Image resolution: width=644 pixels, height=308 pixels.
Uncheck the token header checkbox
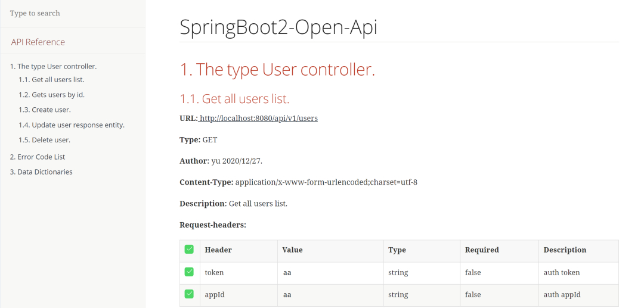click(x=189, y=272)
